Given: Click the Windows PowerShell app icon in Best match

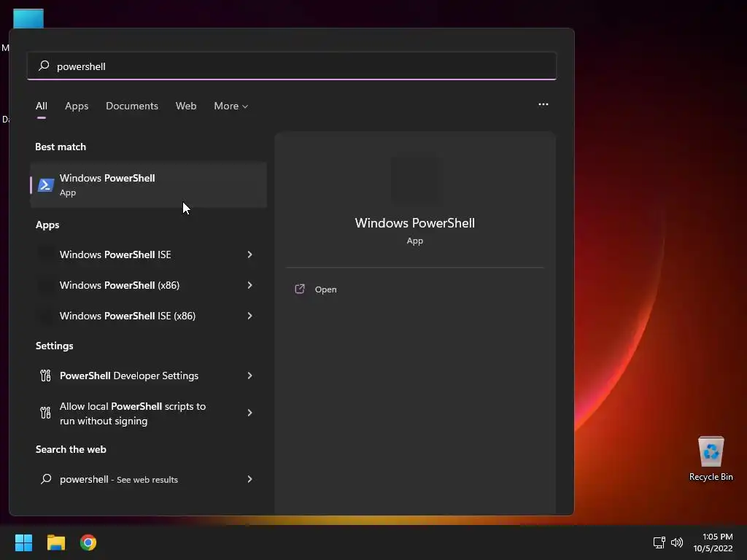Looking at the screenshot, I should [x=46, y=184].
